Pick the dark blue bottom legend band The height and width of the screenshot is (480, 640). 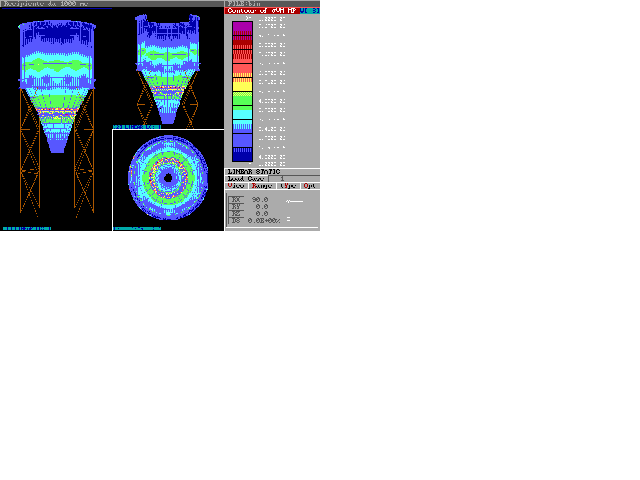[x=242, y=154]
